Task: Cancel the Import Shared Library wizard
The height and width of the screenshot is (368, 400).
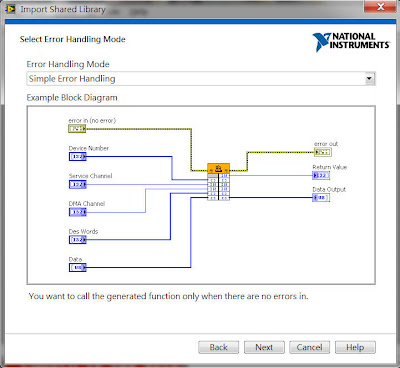Action: click(310, 347)
